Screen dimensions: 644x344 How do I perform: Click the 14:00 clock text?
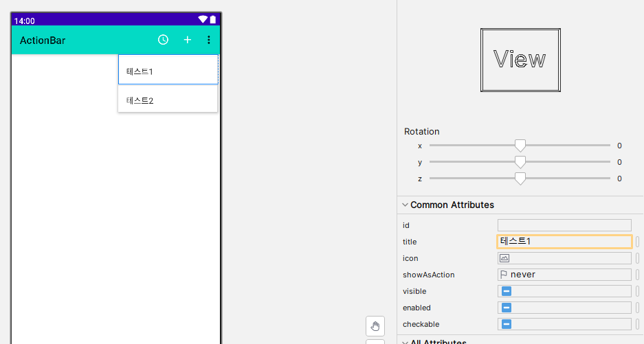pyautogui.click(x=24, y=21)
